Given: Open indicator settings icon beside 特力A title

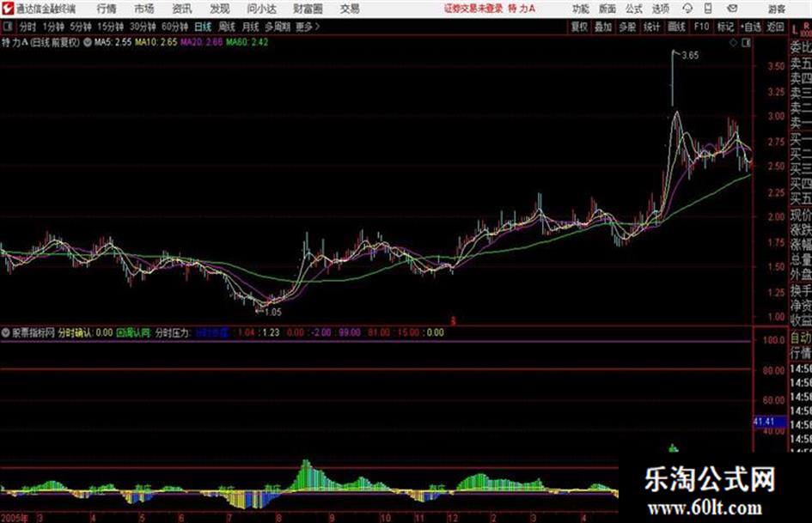Looking at the screenshot, I should (x=87, y=42).
